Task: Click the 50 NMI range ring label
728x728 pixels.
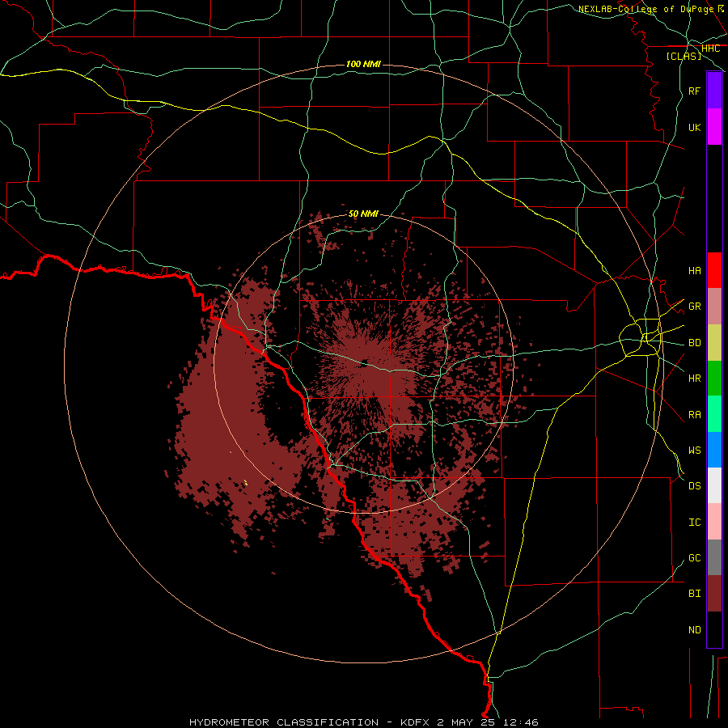Action: 363,214
